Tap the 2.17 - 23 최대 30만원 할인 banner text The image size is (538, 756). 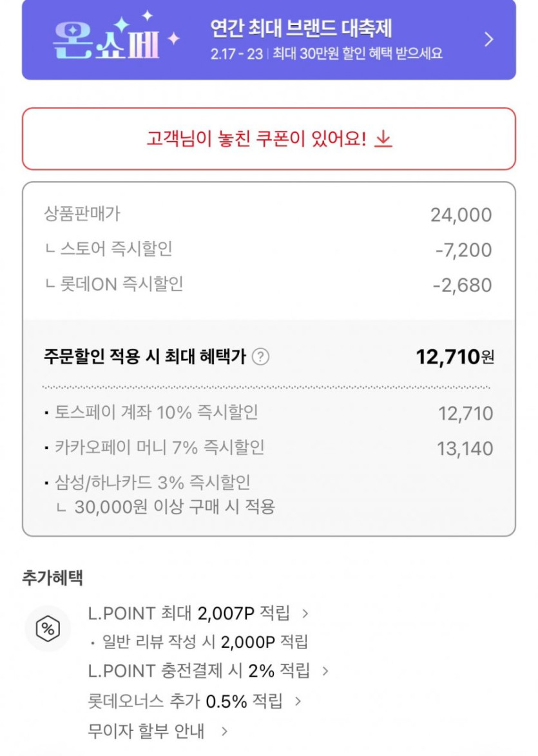327,54
